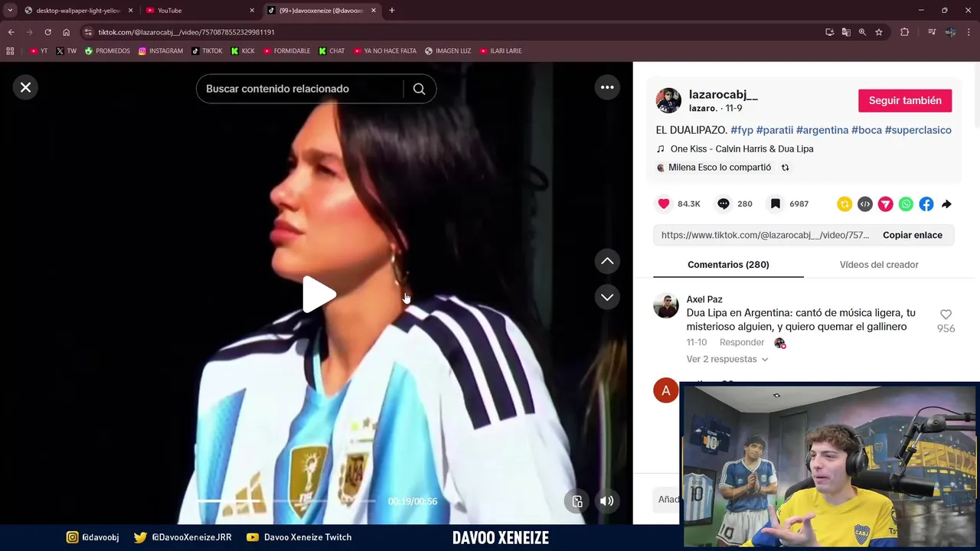The width and height of the screenshot is (980, 551).
Task: Open Axel Paz commenter avatar
Action: tap(666, 305)
